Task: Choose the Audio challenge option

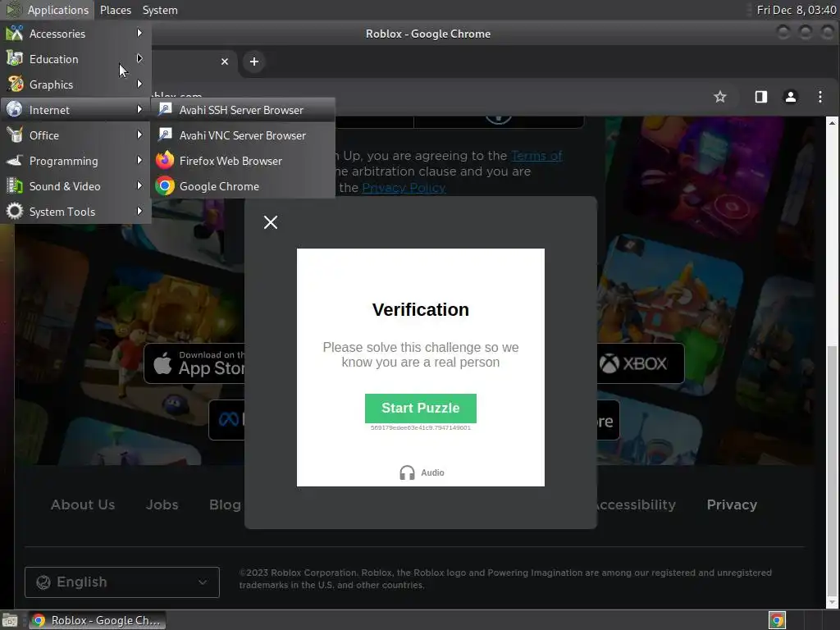Action: tap(422, 472)
